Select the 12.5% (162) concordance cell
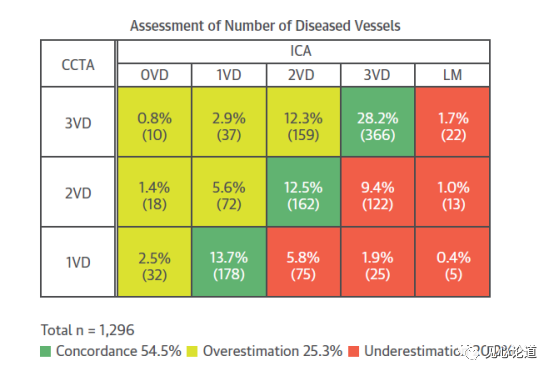 tap(303, 192)
